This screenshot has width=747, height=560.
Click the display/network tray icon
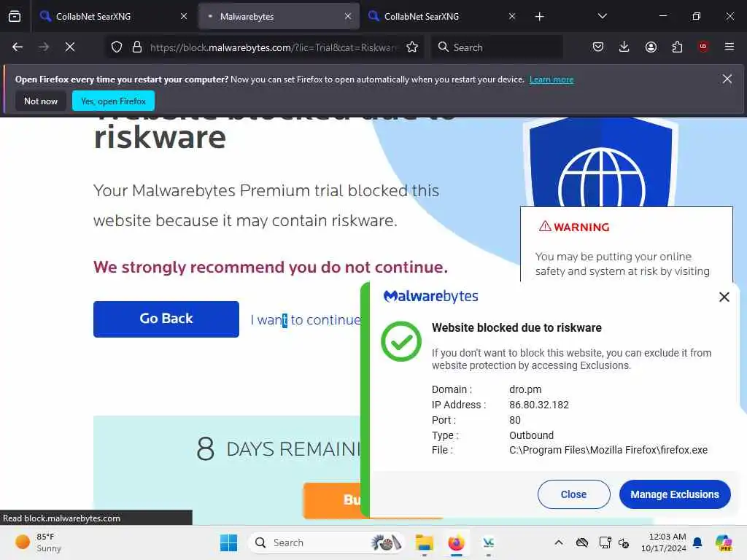point(605,542)
